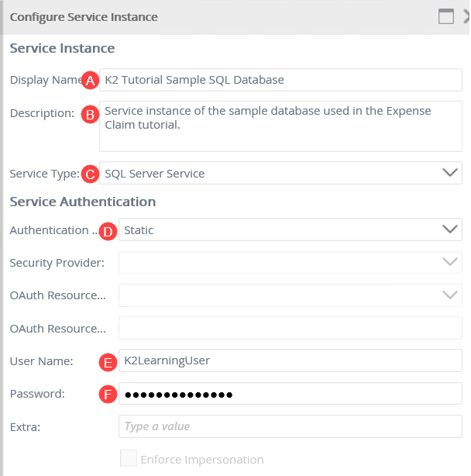Click the Password: label
471x476 pixels.
click(37, 394)
